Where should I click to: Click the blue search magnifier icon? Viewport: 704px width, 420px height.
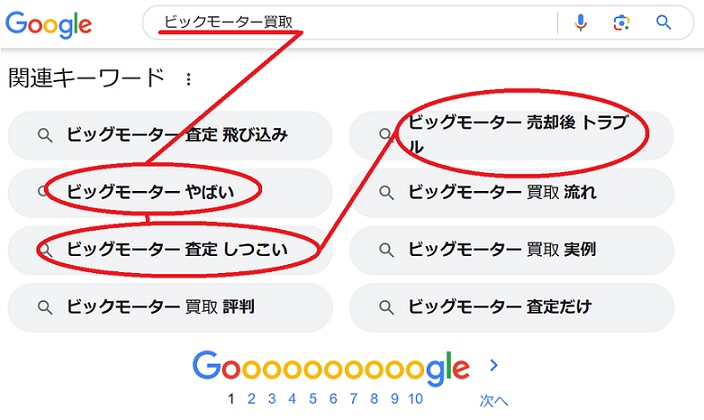(663, 22)
